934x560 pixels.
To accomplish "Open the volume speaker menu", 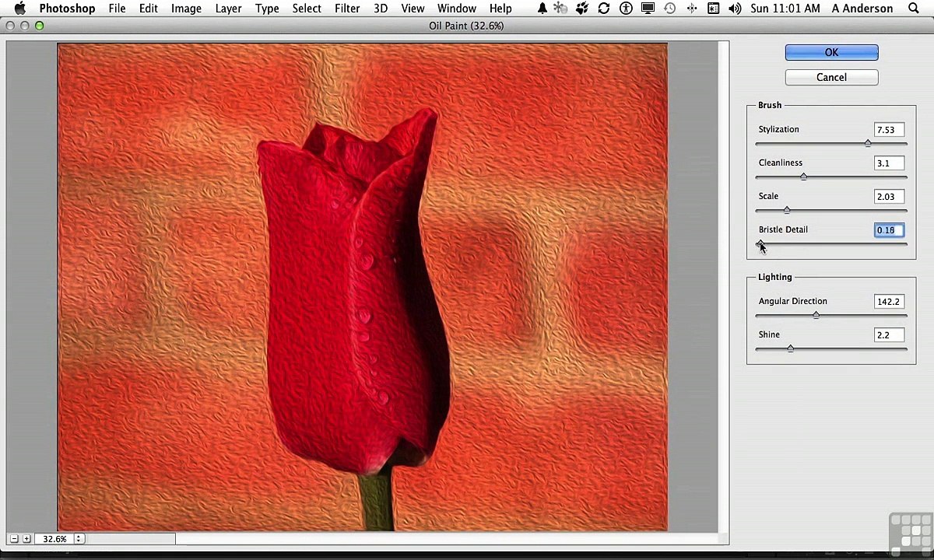I will click(735, 9).
